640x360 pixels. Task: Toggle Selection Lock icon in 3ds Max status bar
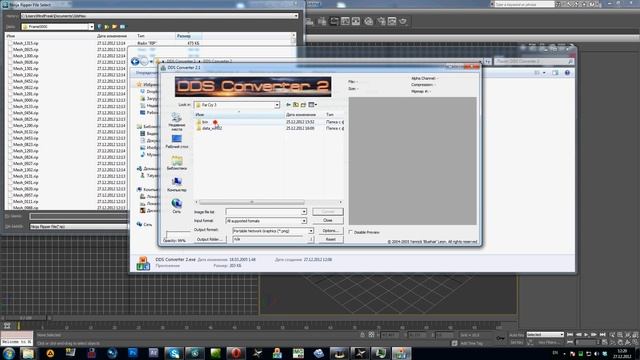[362, 335]
